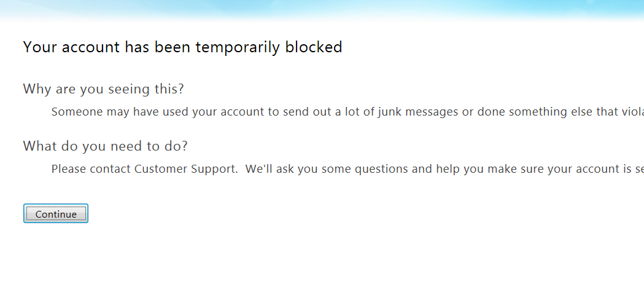Click the words 'Customer Support' in the instructions
The height and width of the screenshot is (300, 644).
pos(185,169)
